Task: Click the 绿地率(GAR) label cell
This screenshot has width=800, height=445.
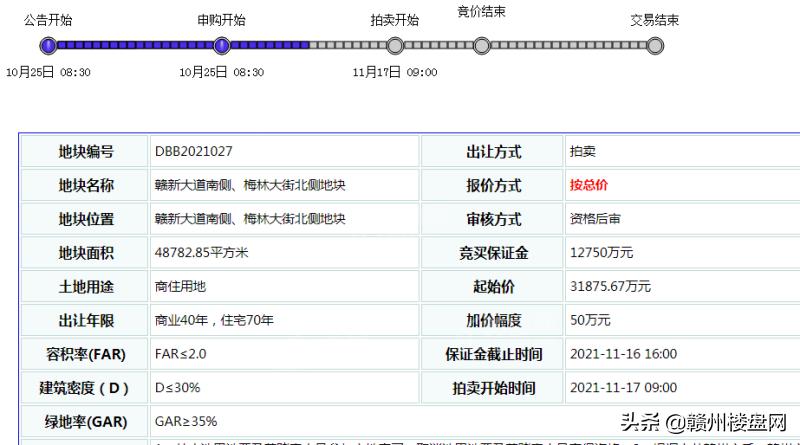Action: tap(85, 422)
